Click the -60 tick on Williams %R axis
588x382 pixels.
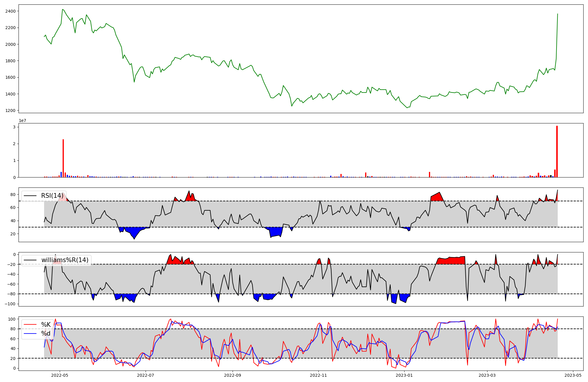pyautogui.click(x=12, y=284)
